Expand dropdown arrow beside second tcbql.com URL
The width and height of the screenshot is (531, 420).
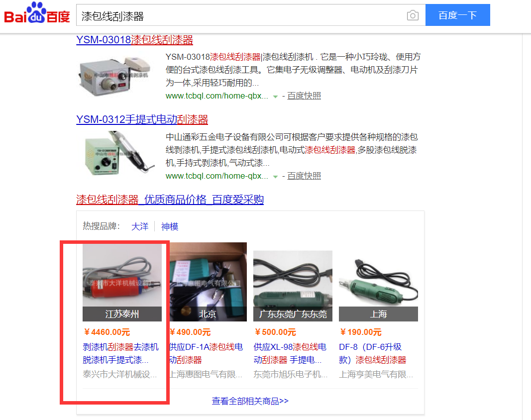coord(275,177)
